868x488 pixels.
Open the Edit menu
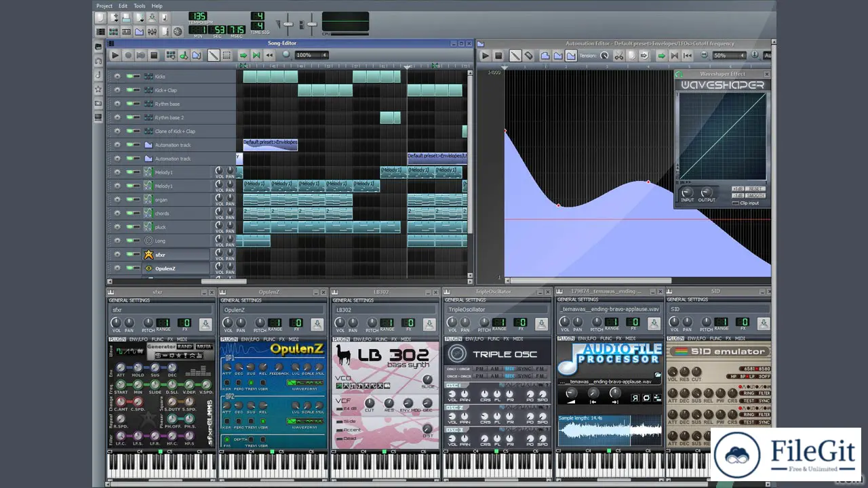(x=123, y=5)
